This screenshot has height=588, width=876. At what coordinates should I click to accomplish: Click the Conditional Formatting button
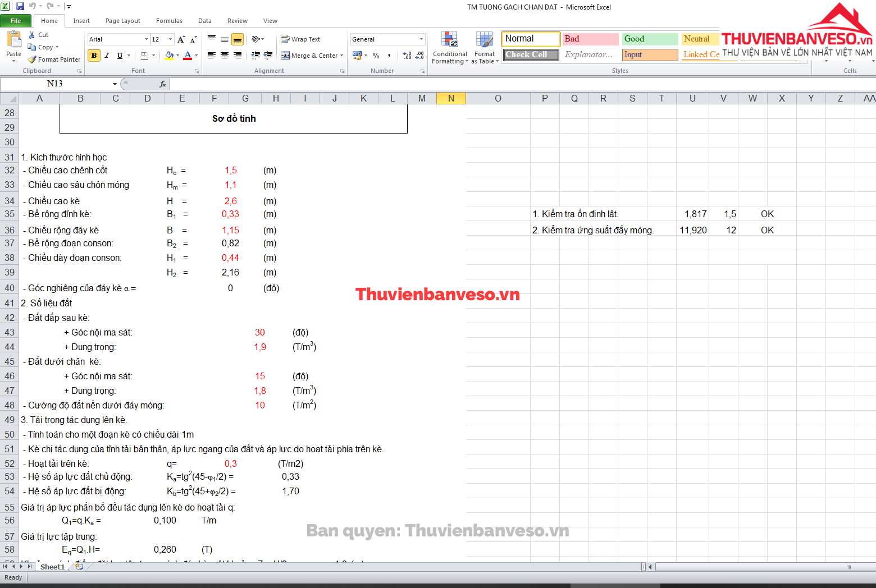pos(450,48)
